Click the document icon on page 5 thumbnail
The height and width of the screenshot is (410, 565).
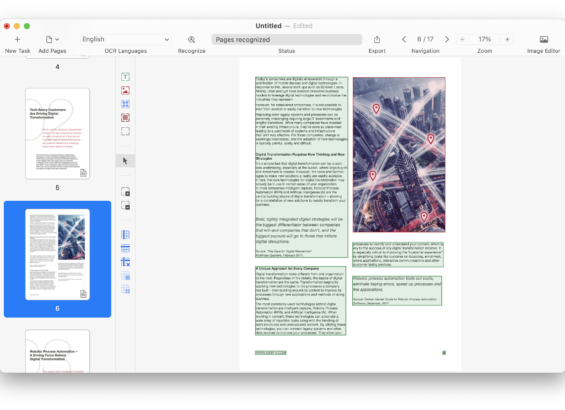83,173
